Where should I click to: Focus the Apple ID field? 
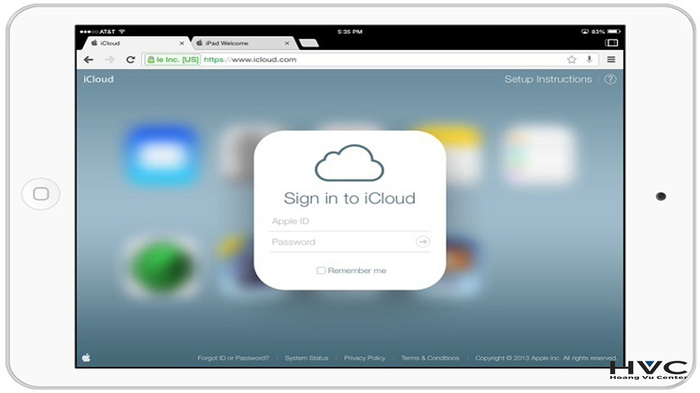click(x=350, y=221)
